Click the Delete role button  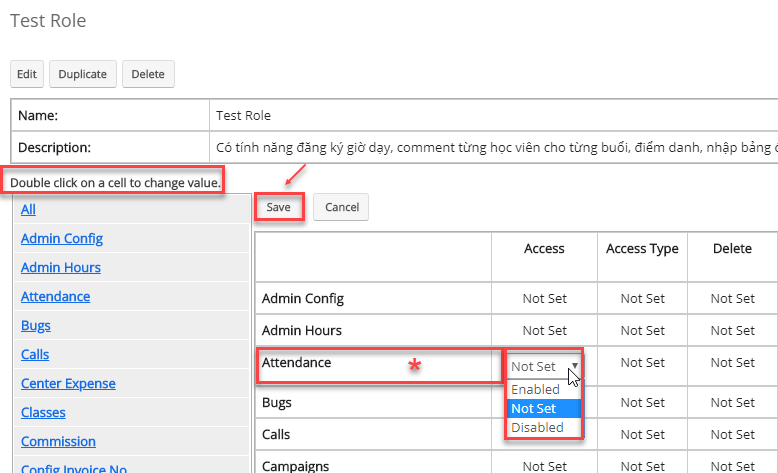tap(148, 74)
